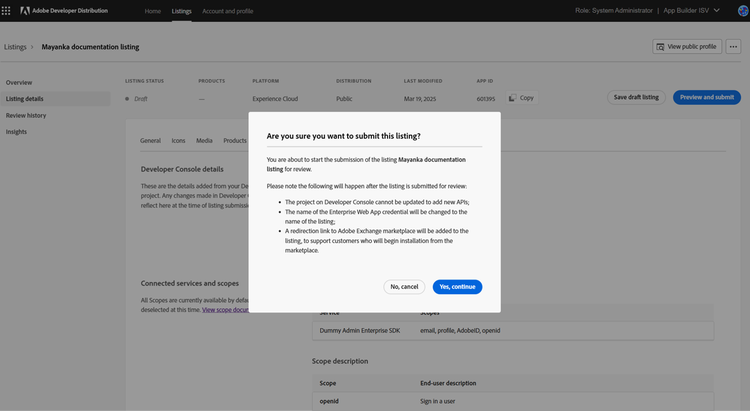Click the openid scope table cell

[x=329, y=402]
